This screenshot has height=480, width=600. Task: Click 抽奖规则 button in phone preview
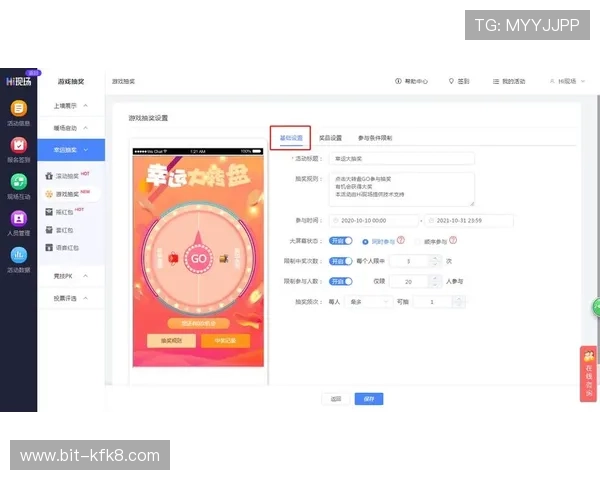171,340
